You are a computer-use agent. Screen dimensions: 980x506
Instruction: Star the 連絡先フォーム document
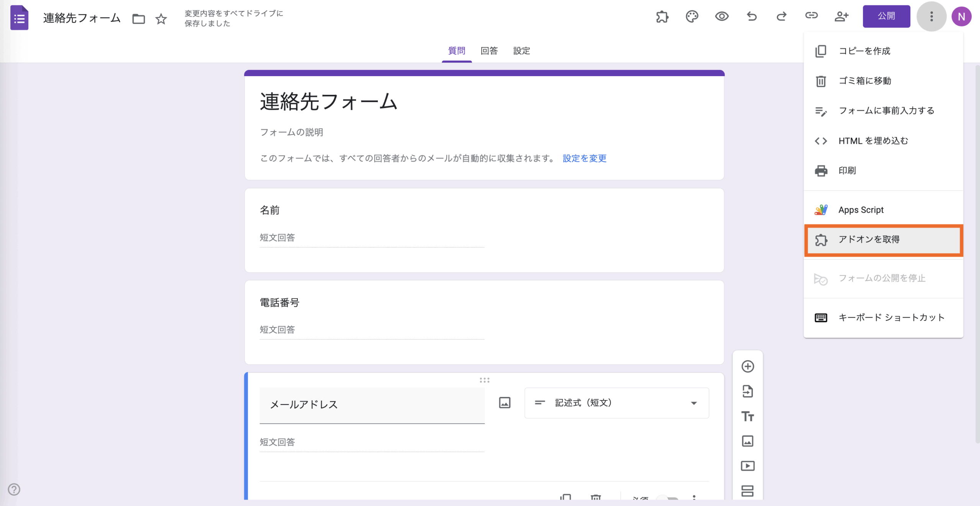coord(161,19)
